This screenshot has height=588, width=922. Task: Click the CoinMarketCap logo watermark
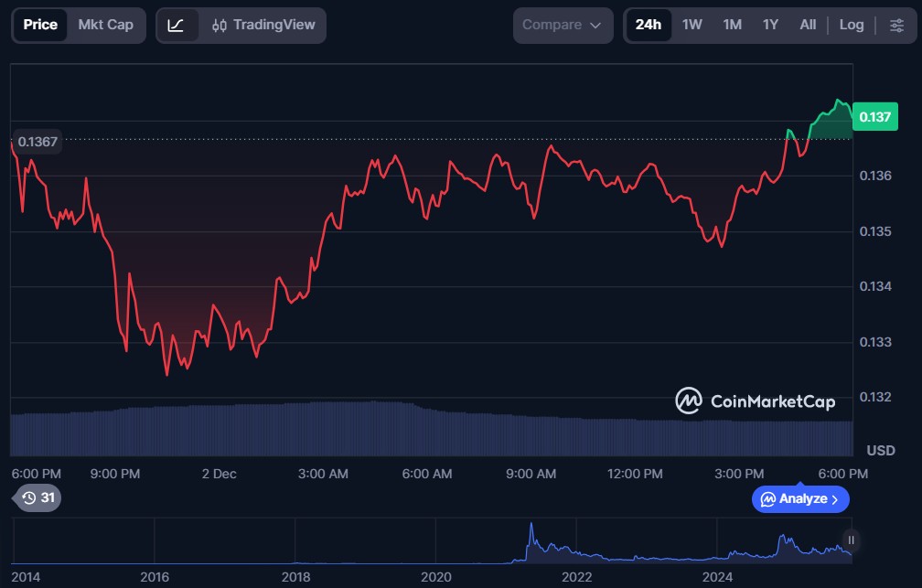(755, 401)
